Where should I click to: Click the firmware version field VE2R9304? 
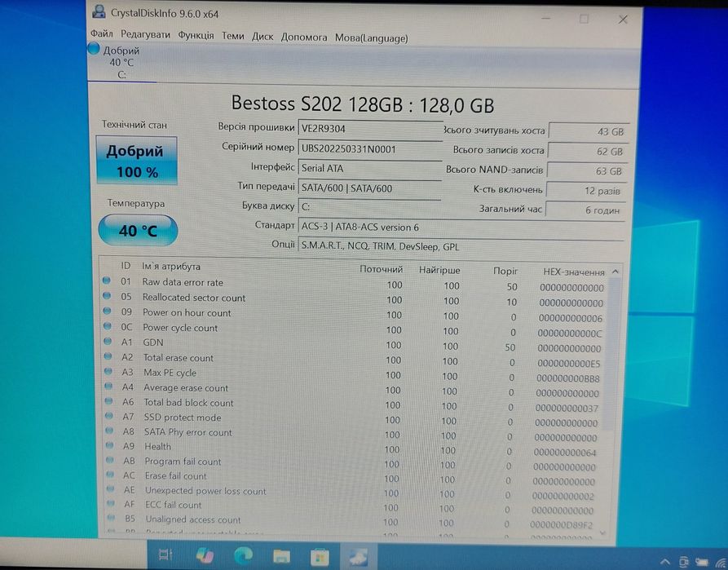tap(369, 129)
